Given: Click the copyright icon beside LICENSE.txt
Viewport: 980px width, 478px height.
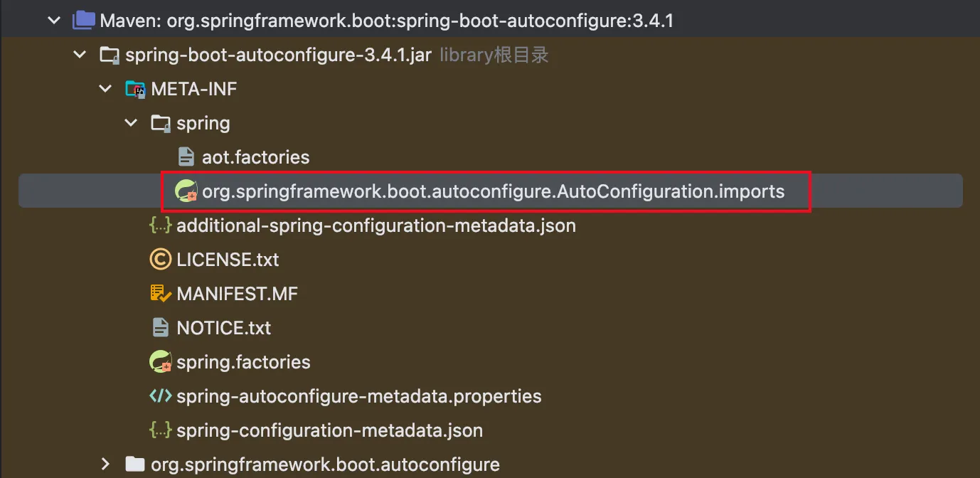Looking at the screenshot, I should click(160, 259).
